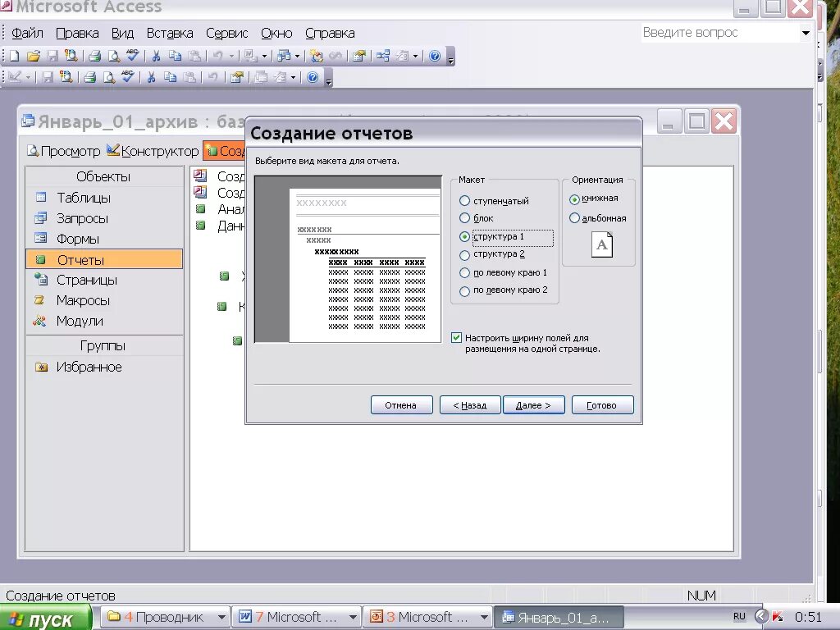Click Конструктор in database window toolbar
840x630 pixels.
(x=153, y=151)
